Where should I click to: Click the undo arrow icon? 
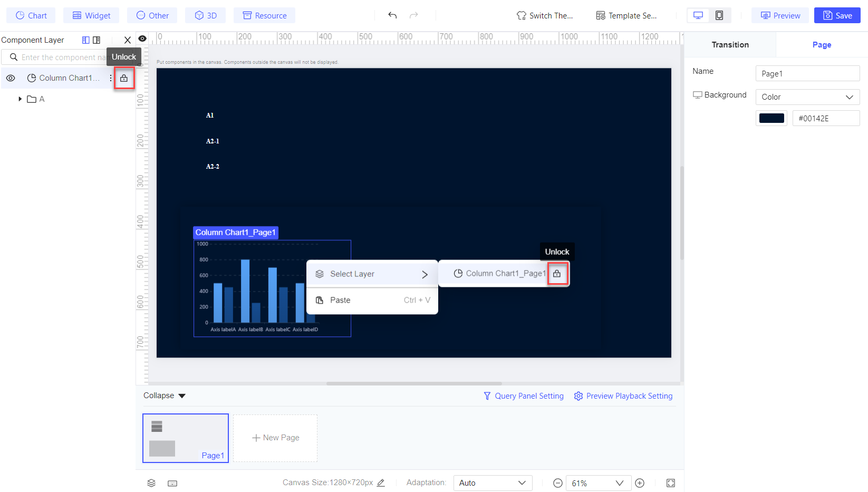392,15
